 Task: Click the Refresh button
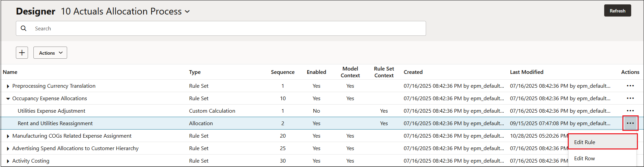(x=617, y=11)
